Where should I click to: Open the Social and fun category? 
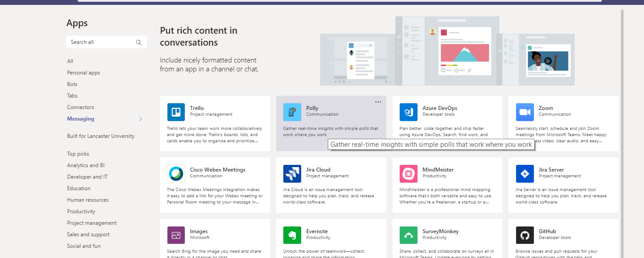(84, 246)
